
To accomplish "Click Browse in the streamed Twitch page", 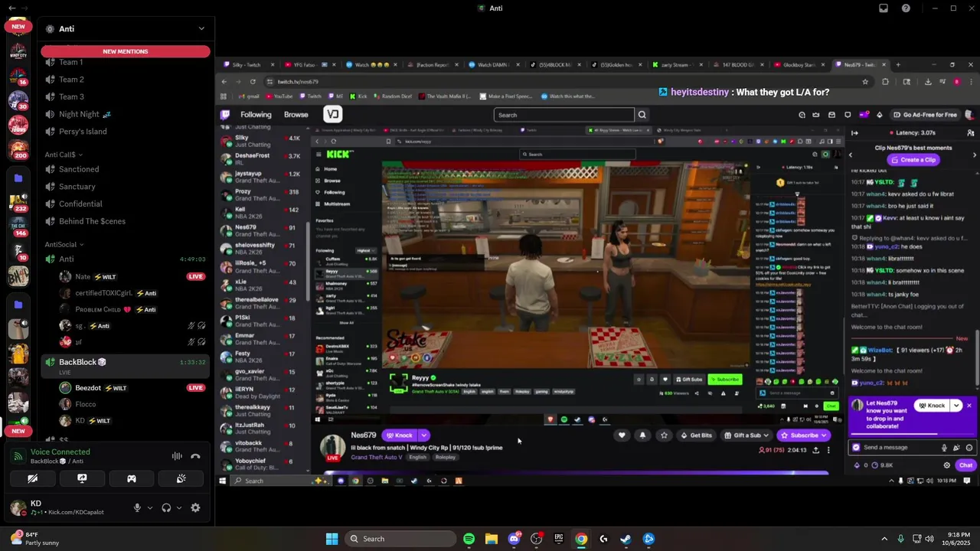I will coord(296,115).
